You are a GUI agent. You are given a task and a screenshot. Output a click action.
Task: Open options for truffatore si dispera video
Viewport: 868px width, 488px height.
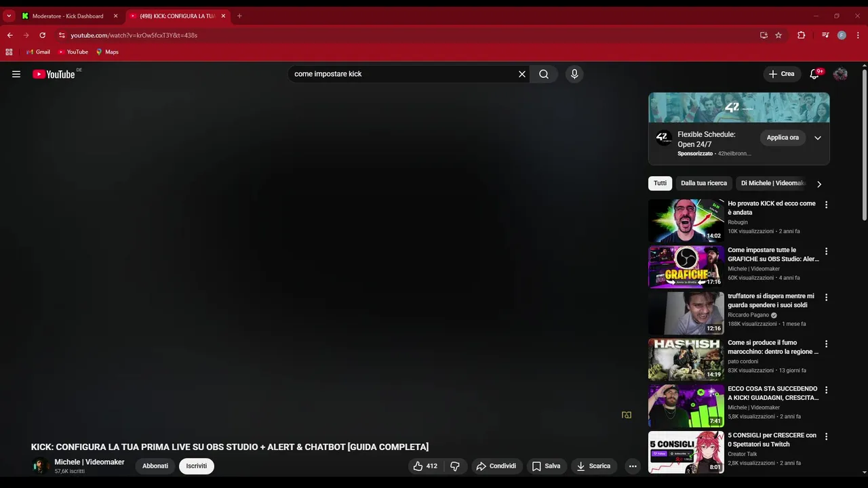[826, 298]
